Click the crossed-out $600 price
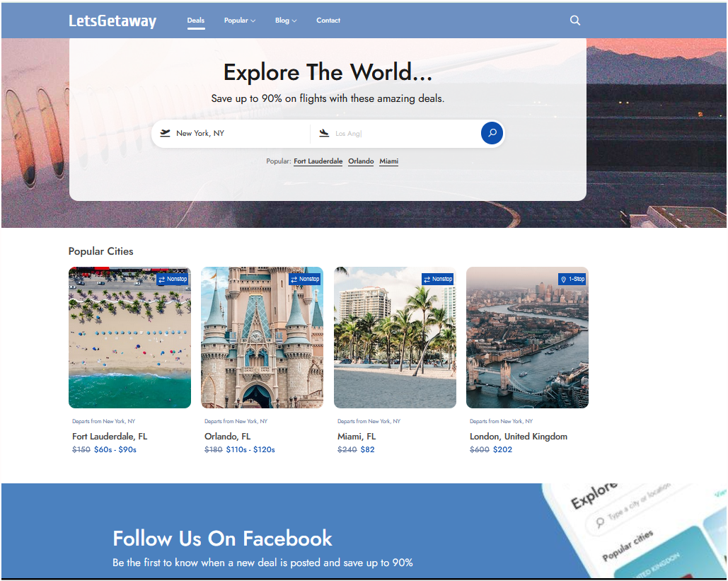728x581 pixels. coord(480,449)
